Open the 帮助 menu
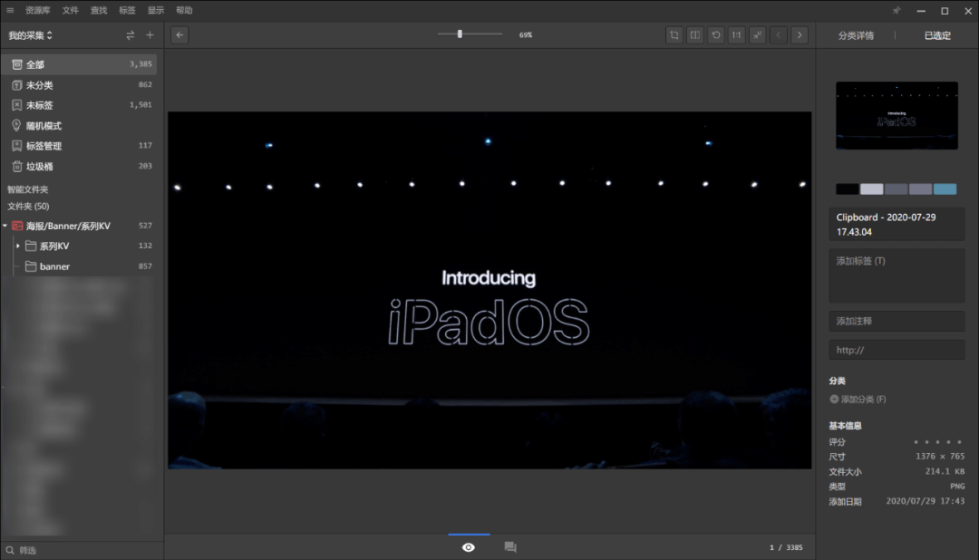 tap(184, 11)
